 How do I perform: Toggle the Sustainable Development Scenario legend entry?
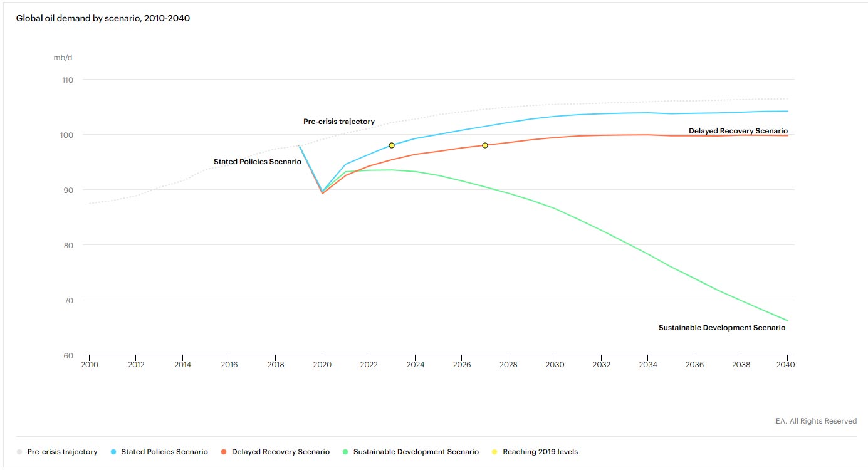pos(416,451)
